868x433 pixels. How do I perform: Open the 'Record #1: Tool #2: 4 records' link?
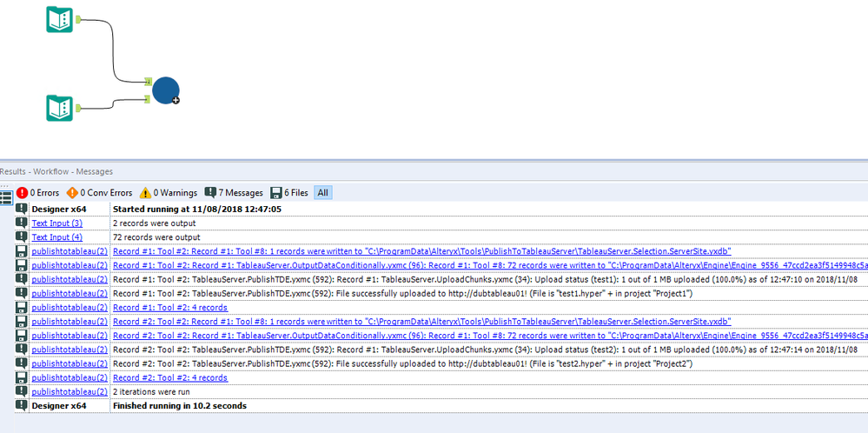170,307
